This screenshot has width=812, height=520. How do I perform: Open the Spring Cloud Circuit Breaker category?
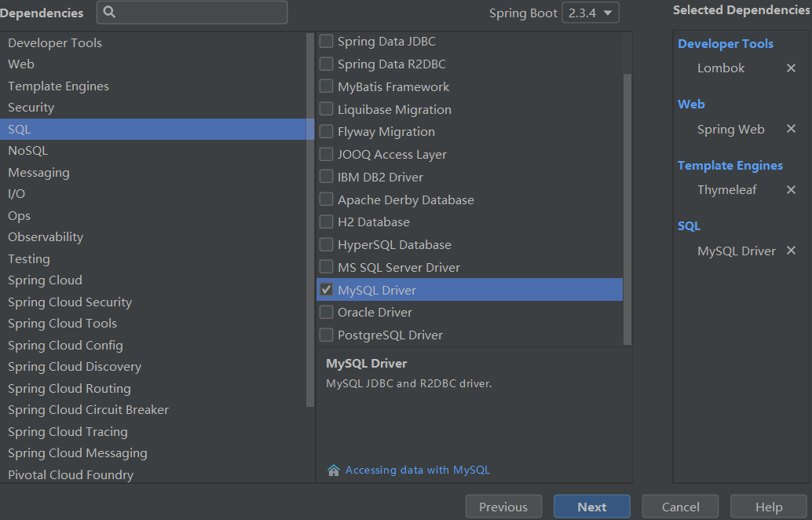point(153,410)
